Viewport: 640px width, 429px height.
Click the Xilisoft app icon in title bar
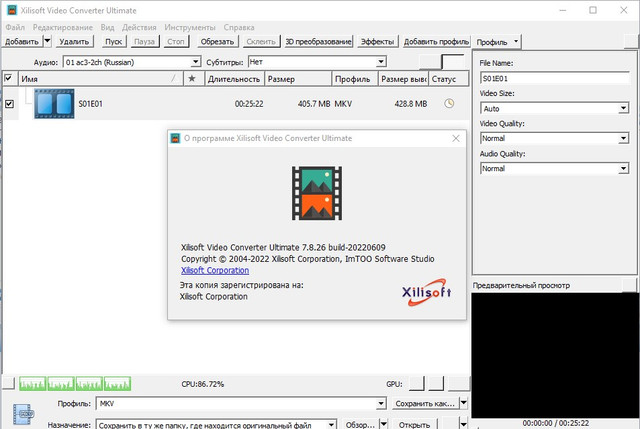(12, 10)
